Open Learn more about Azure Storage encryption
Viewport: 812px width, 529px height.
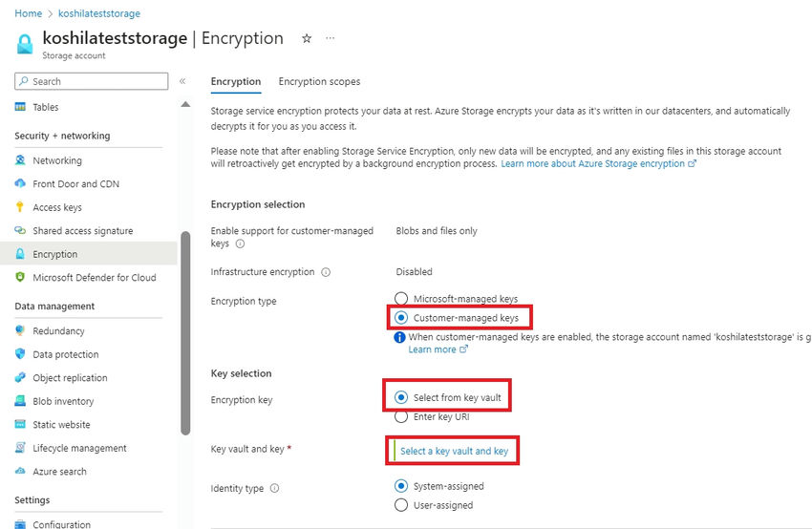point(598,163)
